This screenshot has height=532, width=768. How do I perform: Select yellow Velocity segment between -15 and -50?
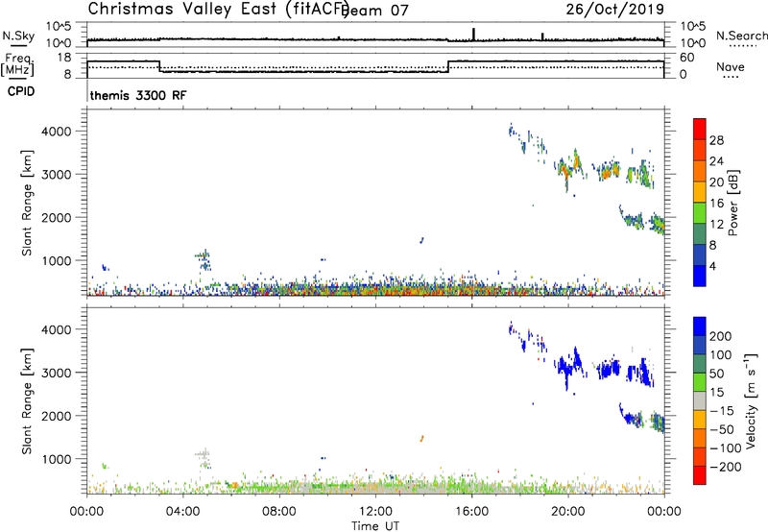(x=700, y=420)
